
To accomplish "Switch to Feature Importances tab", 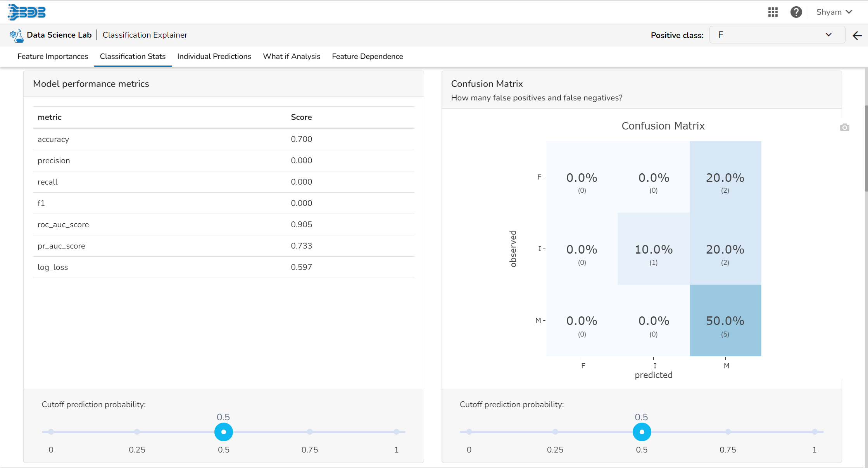I will 53,57.
